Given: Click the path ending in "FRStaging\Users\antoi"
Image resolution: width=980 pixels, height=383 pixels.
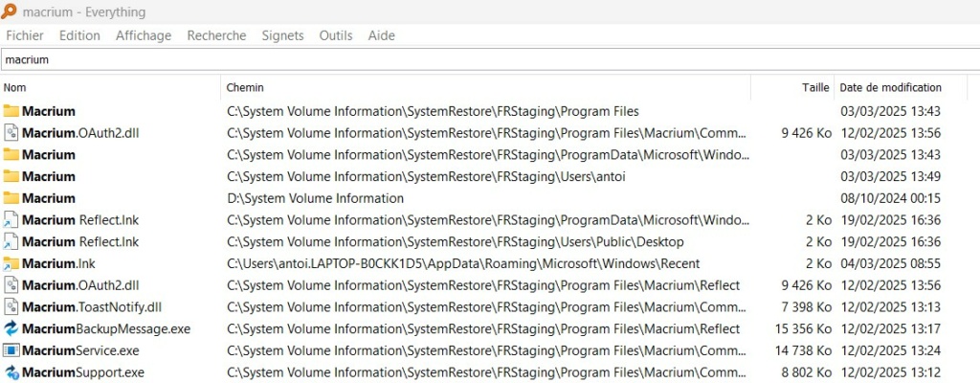Looking at the screenshot, I should click(x=426, y=176).
